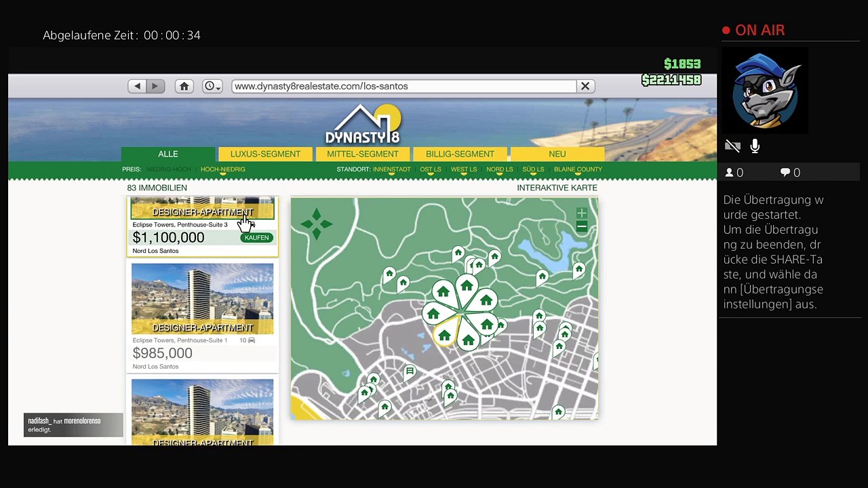868x488 pixels.
Task: Click the $2211458 bank balance
Action: (x=671, y=80)
